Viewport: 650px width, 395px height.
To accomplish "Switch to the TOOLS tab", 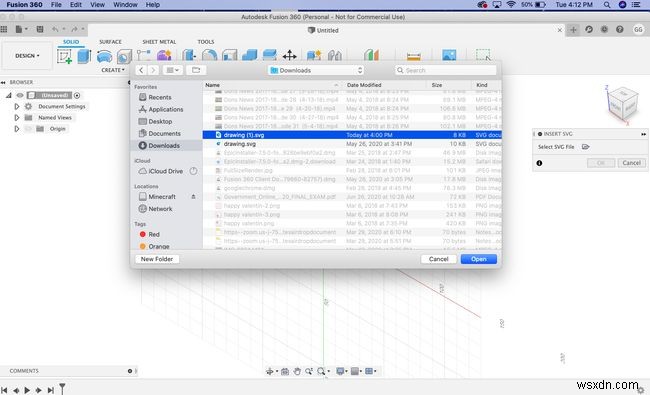I will coord(206,42).
